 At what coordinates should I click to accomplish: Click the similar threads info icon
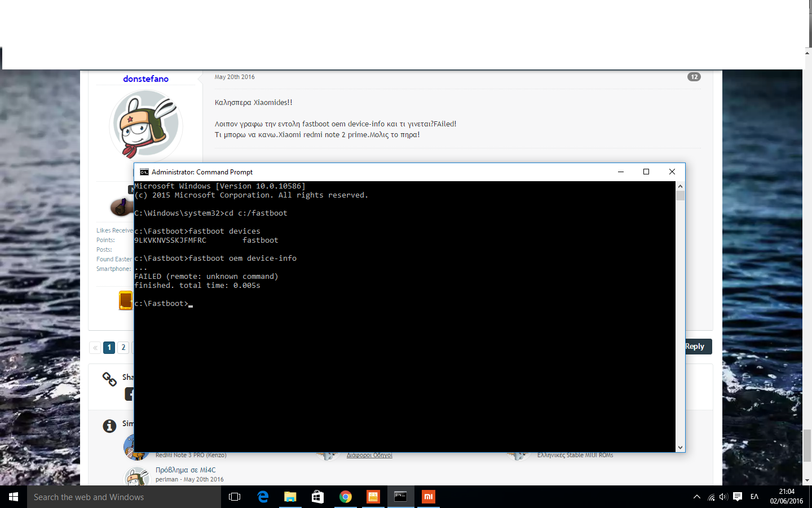[109, 426]
